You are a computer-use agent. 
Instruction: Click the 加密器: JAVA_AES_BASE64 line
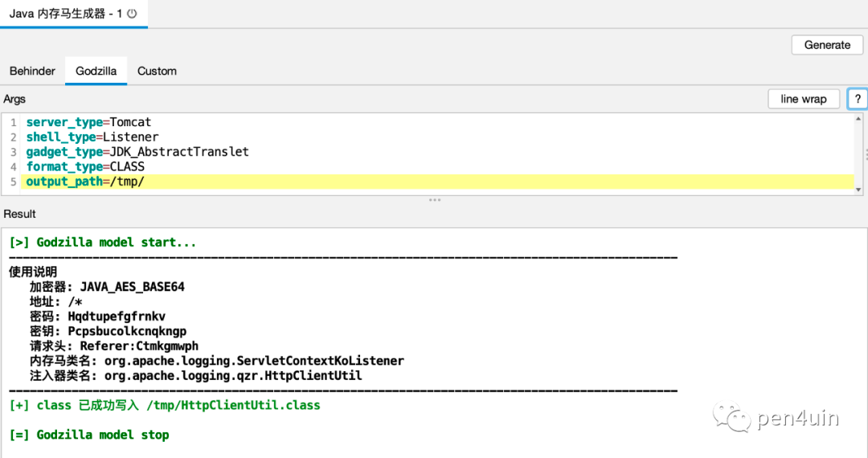pos(107,287)
